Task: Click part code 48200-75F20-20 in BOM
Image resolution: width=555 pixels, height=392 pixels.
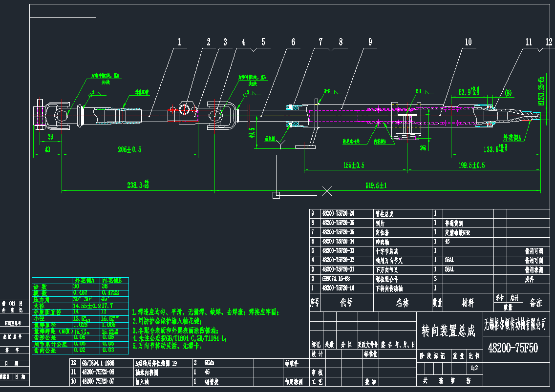Action: (338, 214)
